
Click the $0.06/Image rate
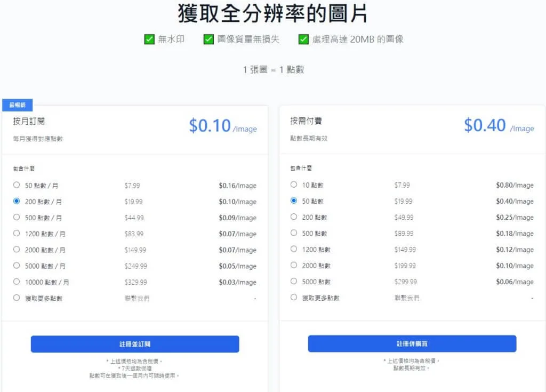(515, 282)
